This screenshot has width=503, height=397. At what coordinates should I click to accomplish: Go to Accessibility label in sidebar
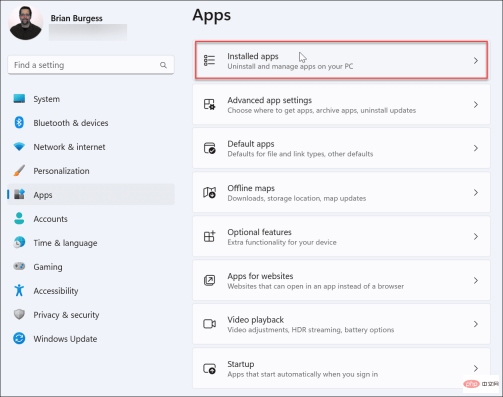56,291
